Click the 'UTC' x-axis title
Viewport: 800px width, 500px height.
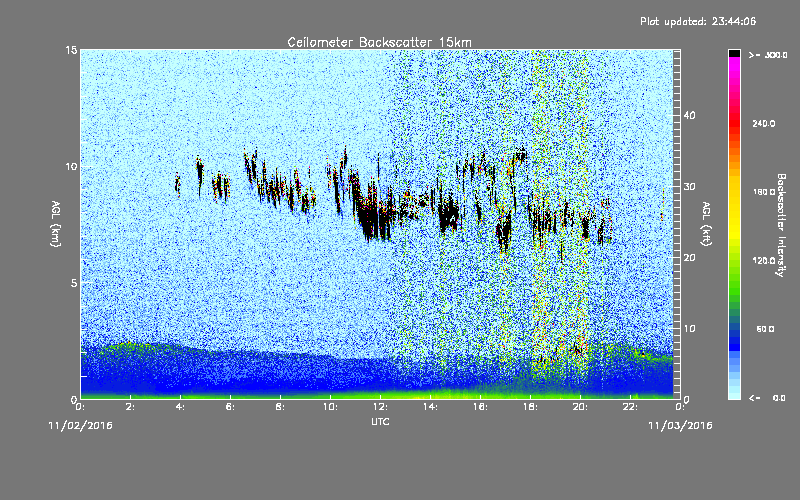pyautogui.click(x=380, y=421)
